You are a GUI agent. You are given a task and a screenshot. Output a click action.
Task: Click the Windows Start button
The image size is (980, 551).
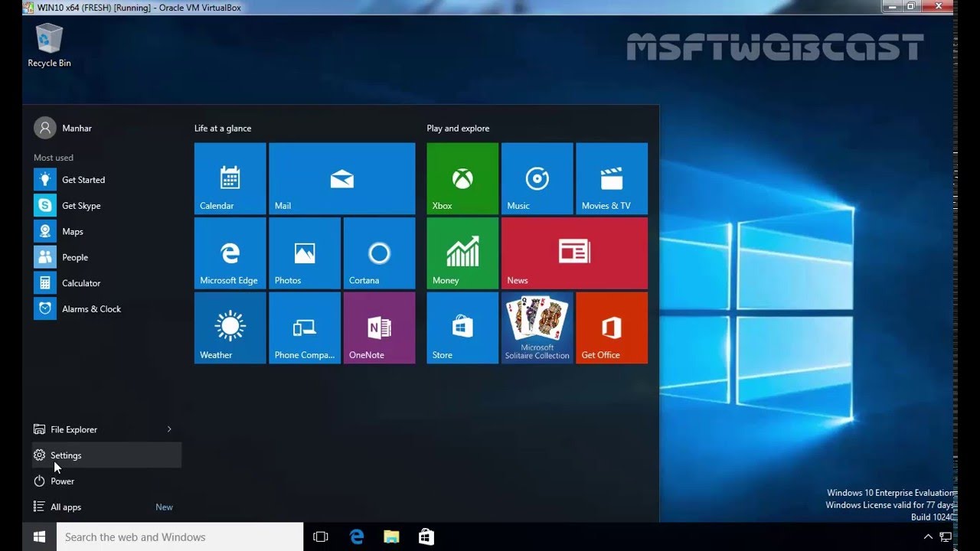pos(40,537)
